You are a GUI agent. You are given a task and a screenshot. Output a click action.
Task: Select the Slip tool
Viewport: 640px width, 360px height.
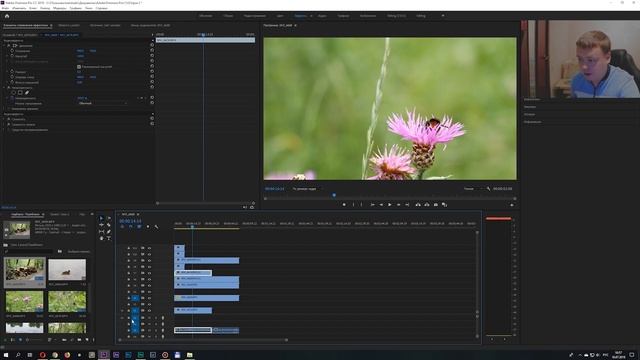pos(102,231)
